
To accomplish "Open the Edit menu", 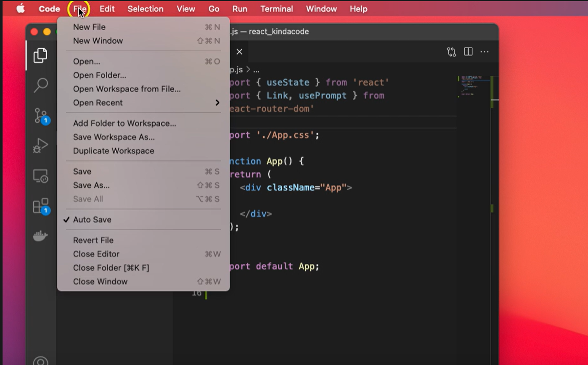I will click(x=107, y=9).
